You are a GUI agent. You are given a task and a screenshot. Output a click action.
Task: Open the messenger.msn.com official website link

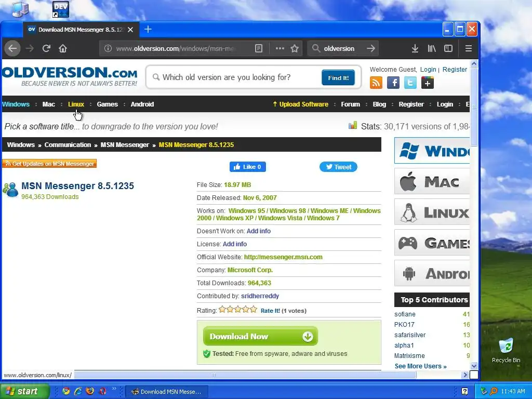point(283,257)
